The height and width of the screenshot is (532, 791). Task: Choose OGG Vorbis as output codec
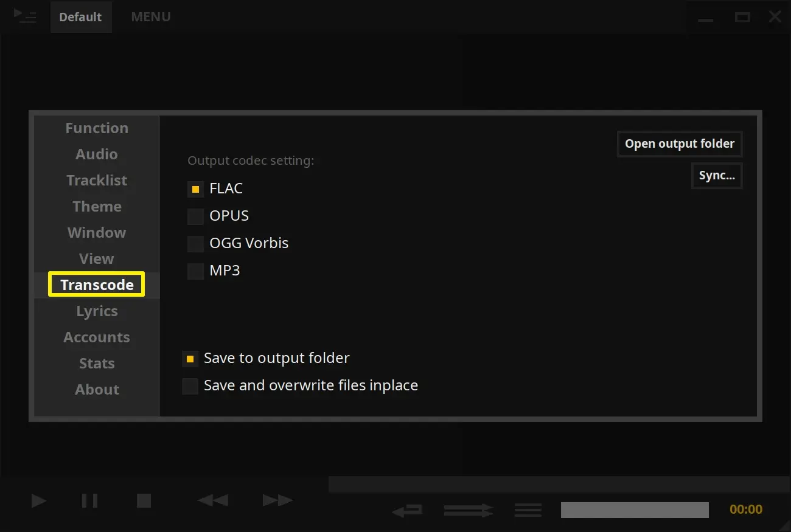195,244
